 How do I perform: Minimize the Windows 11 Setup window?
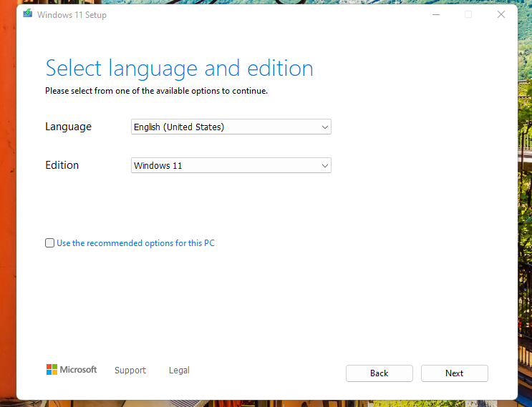coord(436,14)
